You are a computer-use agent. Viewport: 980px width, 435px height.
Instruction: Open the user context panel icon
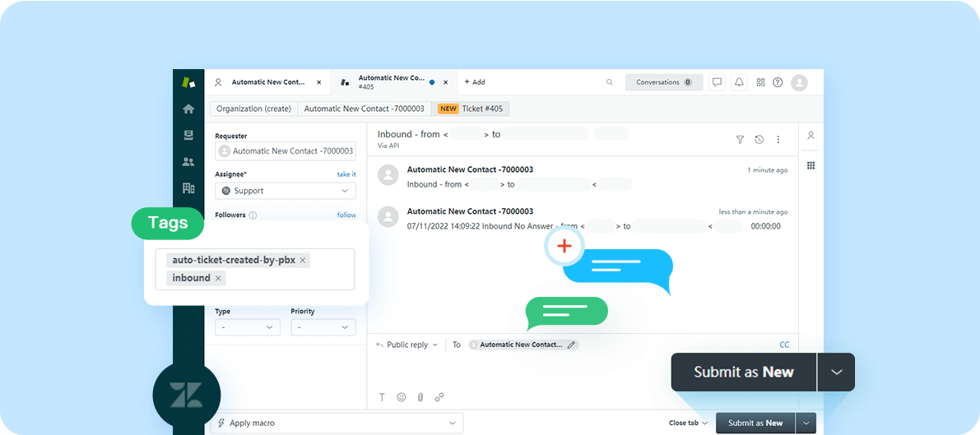click(810, 136)
